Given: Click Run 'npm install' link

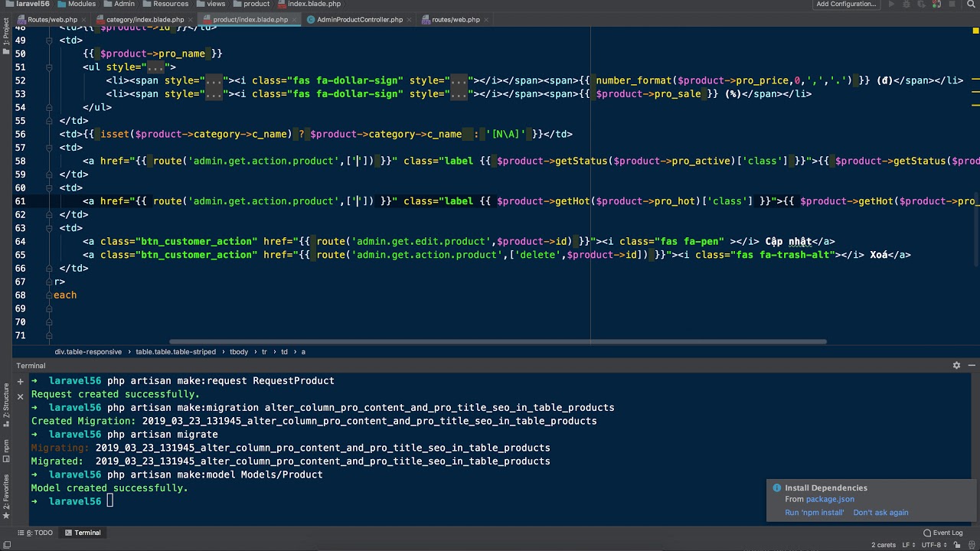Looking at the screenshot, I should click(x=814, y=513).
